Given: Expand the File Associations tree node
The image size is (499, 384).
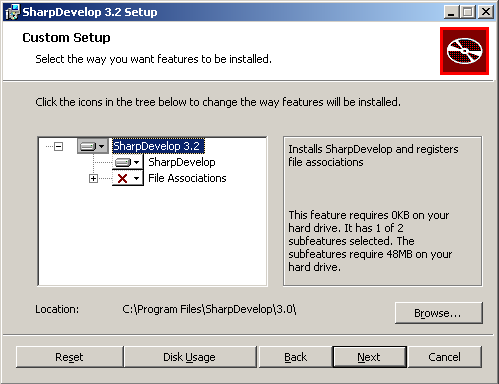Looking at the screenshot, I should tap(93, 179).
